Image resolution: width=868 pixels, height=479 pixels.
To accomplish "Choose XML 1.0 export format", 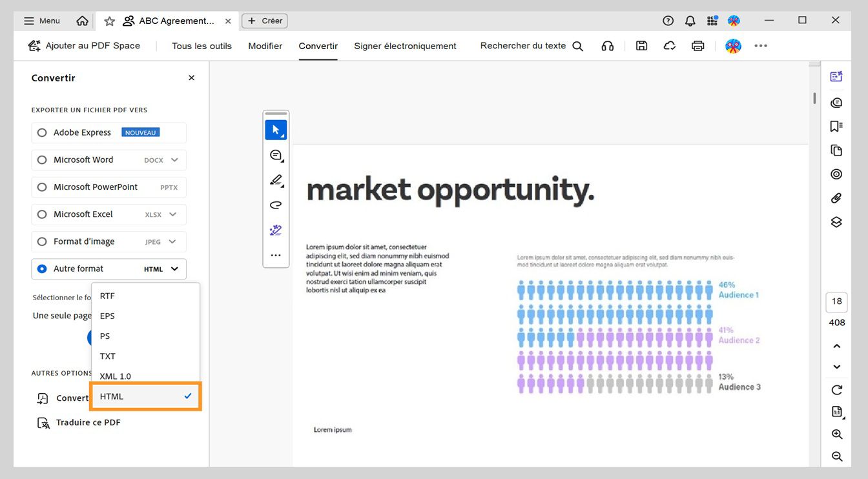I will tap(115, 376).
